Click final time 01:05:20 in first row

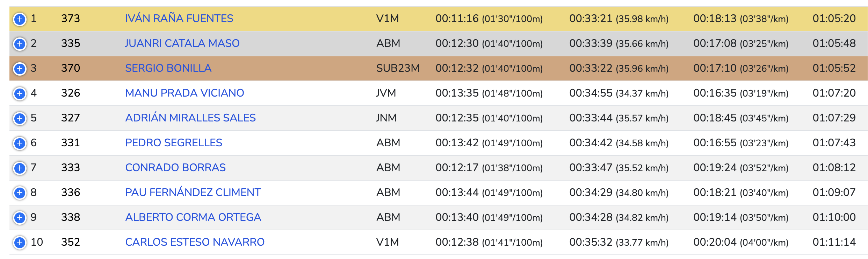(834, 18)
